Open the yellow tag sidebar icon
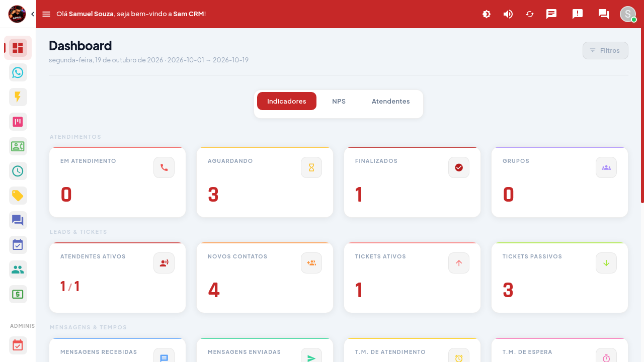This screenshot has width=644, height=362. click(18, 196)
